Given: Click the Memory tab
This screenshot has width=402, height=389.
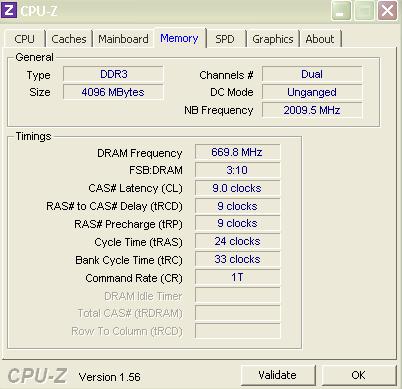Looking at the screenshot, I should [179, 38].
